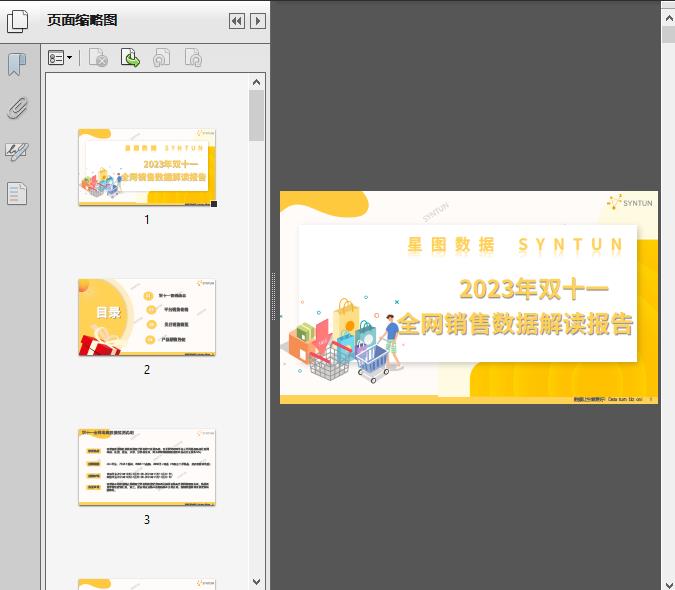Open the thumbnail options dropdown menu

click(x=60, y=58)
